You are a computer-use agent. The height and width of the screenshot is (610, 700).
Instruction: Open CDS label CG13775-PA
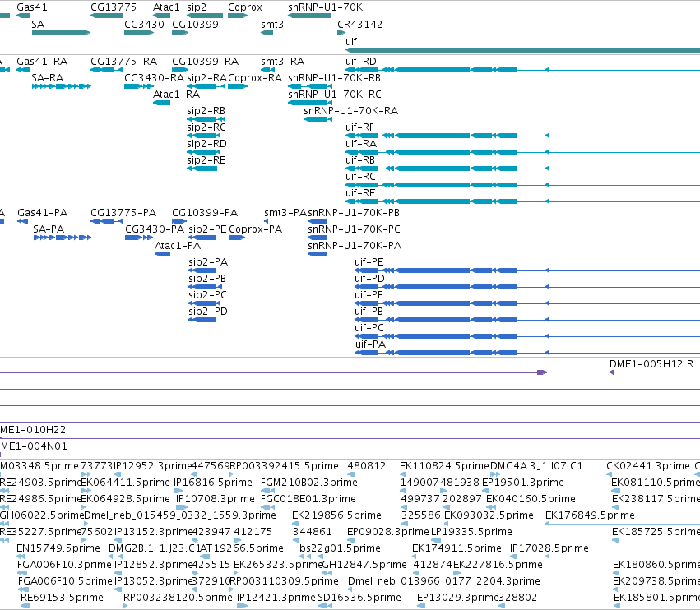(x=123, y=212)
